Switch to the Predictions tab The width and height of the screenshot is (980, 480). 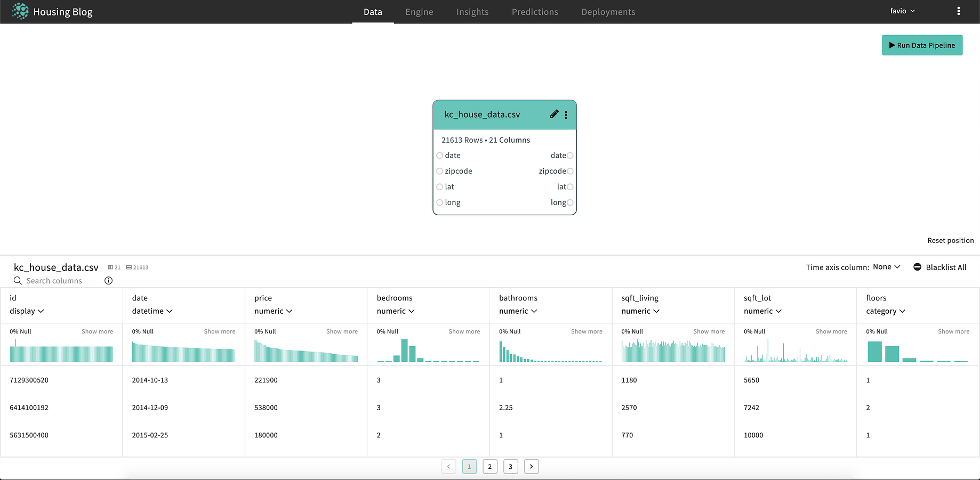[535, 12]
